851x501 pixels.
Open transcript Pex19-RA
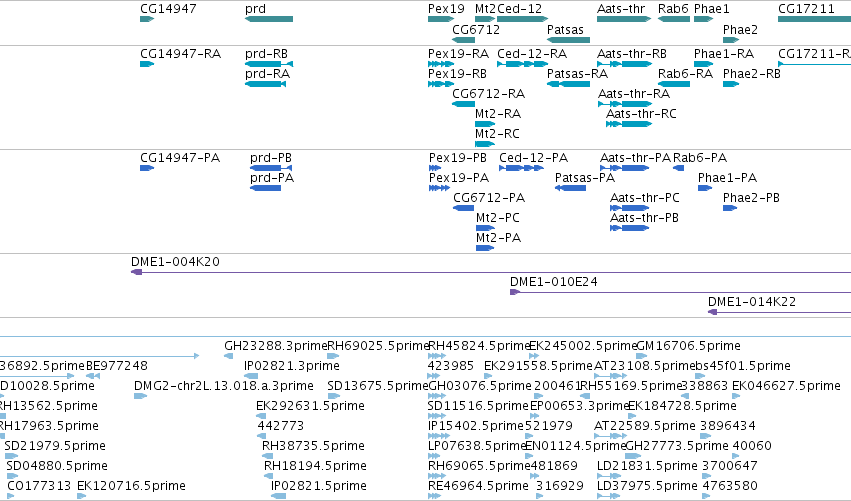click(x=458, y=54)
